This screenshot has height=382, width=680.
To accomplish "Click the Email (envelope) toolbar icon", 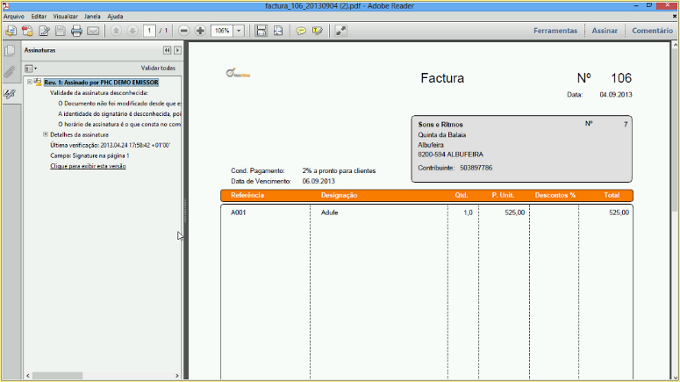I will pos(93,31).
